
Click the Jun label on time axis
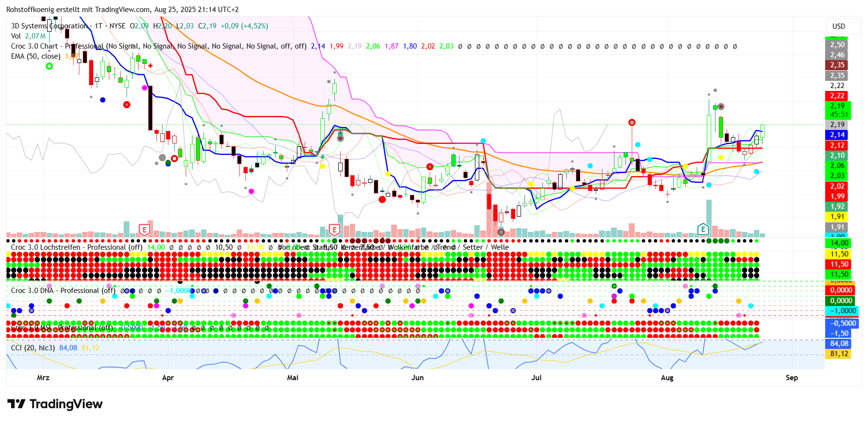pyautogui.click(x=417, y=378)
